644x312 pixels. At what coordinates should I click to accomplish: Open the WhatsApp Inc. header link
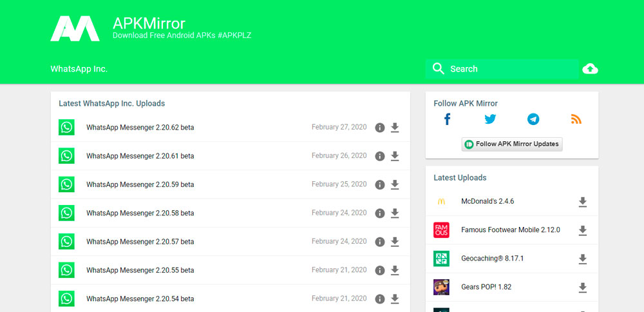click(x=79, y=68)
